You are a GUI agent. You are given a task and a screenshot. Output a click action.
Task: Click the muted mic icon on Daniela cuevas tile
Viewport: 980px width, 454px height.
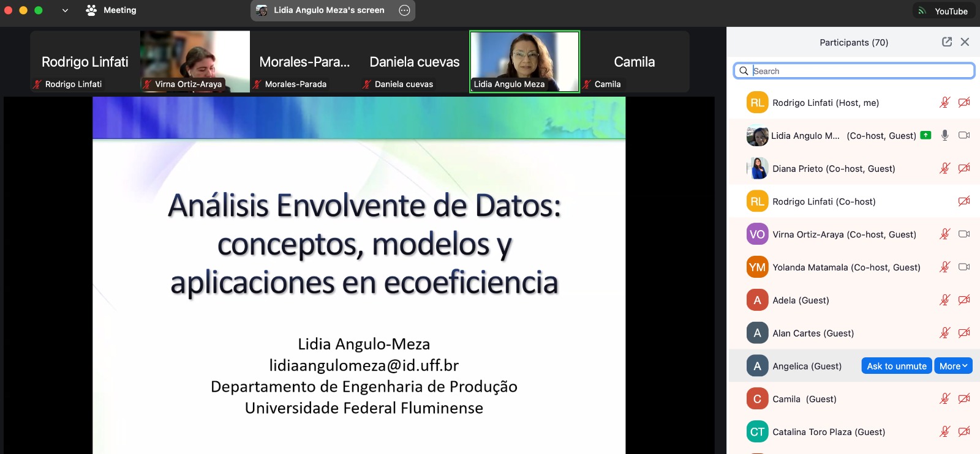click(x=367, y=84)
